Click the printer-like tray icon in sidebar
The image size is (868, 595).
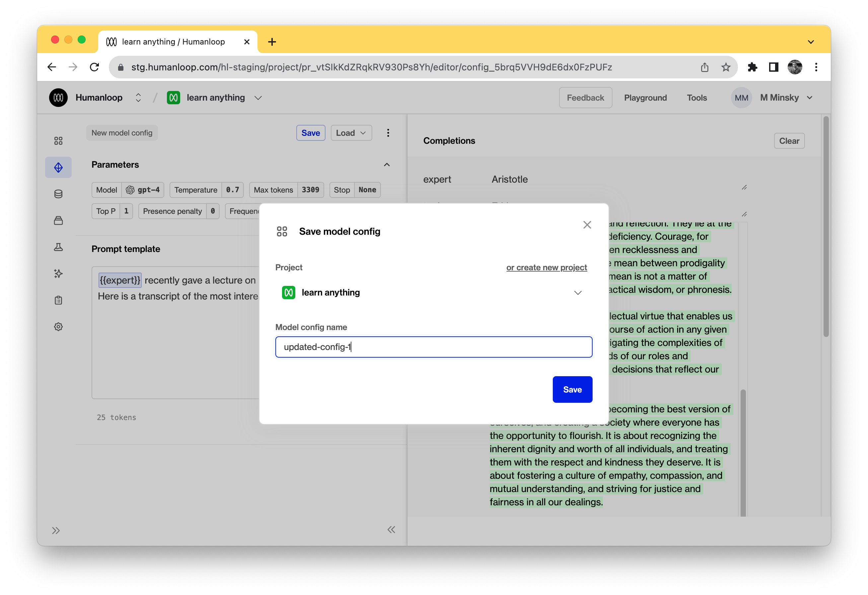point(58,220)
